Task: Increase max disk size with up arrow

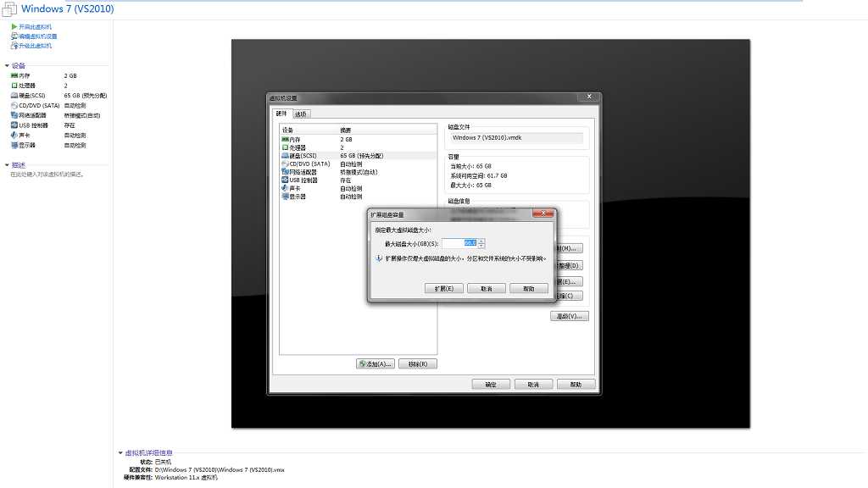Action: (x=481, y=241)
